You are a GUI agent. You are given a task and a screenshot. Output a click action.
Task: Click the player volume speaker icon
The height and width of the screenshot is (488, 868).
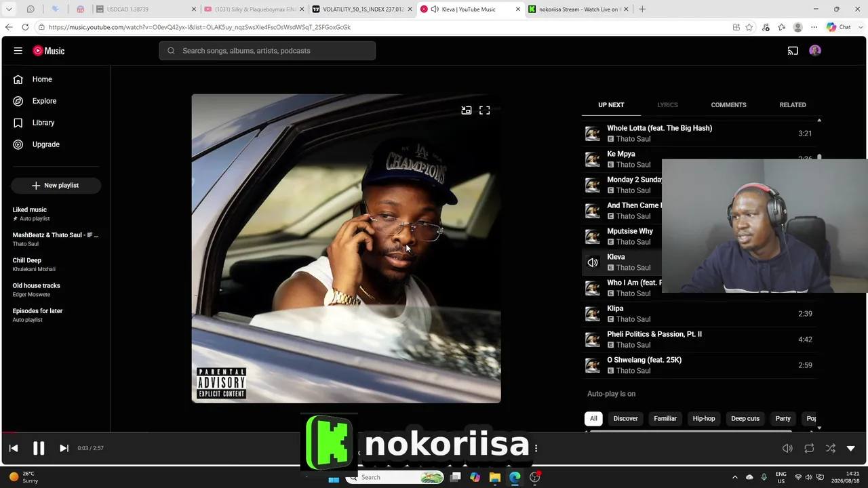787,448
